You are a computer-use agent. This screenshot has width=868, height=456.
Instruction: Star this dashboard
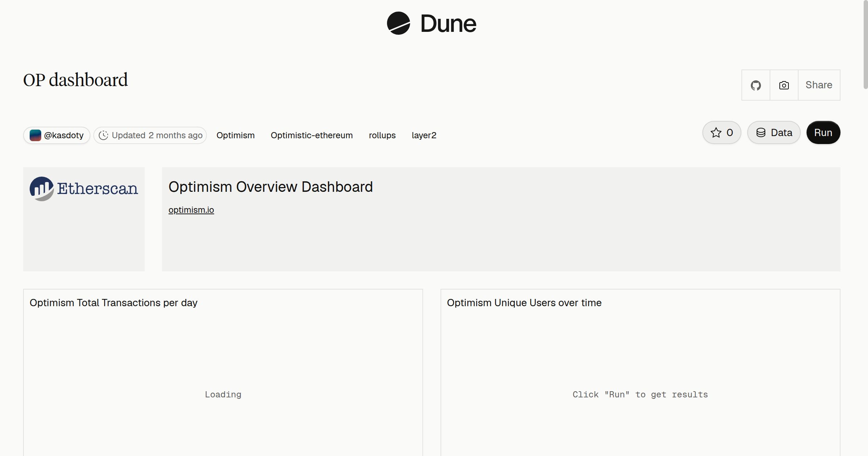click(x=722, y=132)
